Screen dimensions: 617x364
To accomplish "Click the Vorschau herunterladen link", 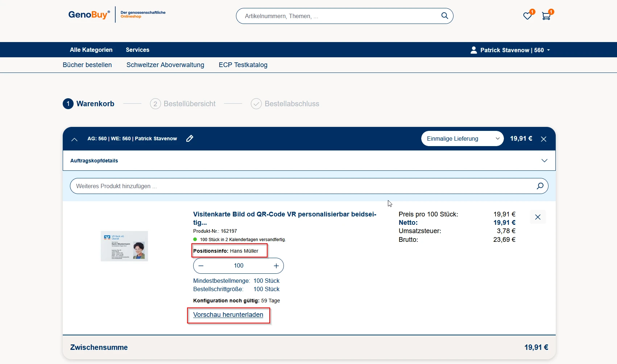I will coord(228,315).
